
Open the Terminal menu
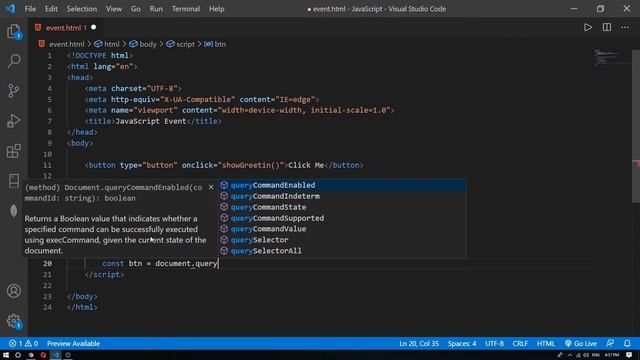tap(186, 9)
